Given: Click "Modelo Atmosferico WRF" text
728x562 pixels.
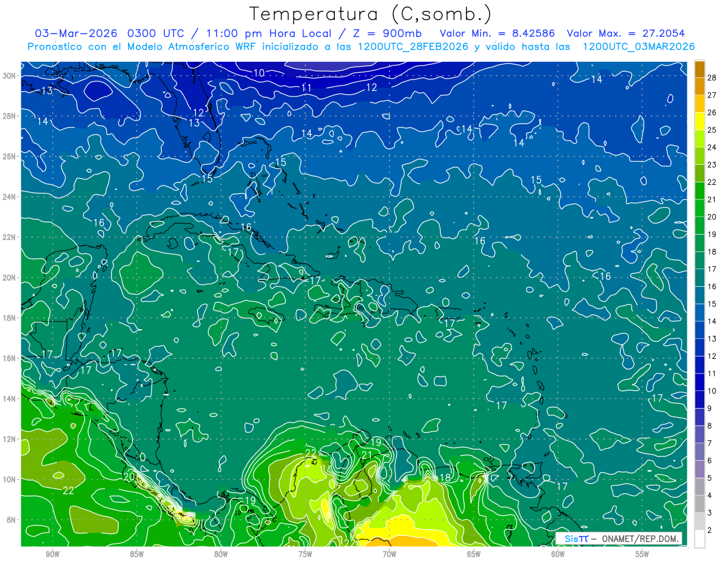Looking at the screenshot, I should [x=191, y=47].
